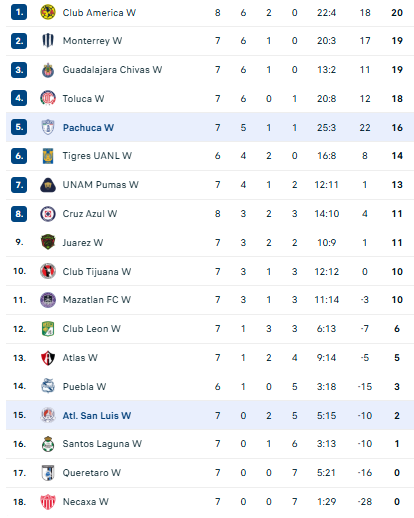Image resolution: width=414 pixels, height=518 pixels.
Task: Open the Atl. San Luis W link
Action: [x=97, y=416]
